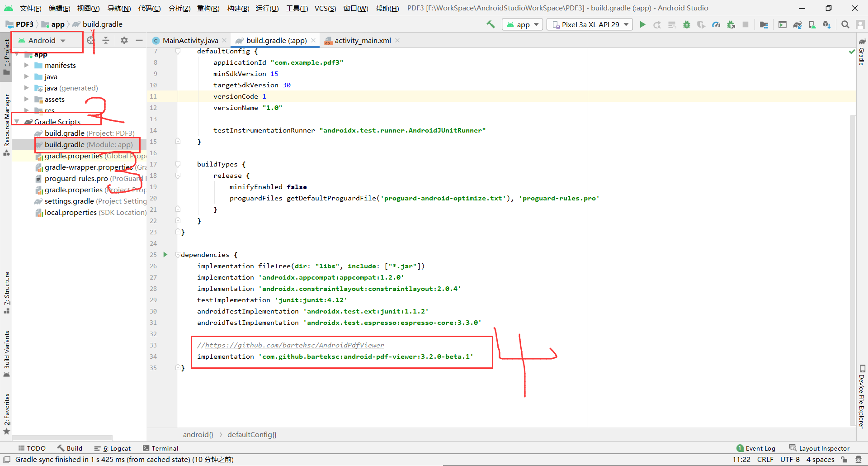Click the Stop square icon
The height and width of the screenshot is (466, 868).
(x=745, y=24)
